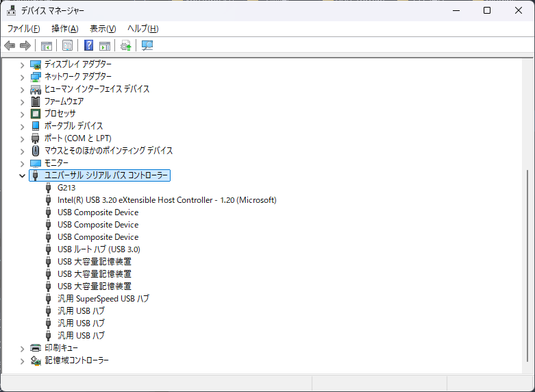Select 汎用 SuperSpeed USB ハブ label

[x=103, y=299]
